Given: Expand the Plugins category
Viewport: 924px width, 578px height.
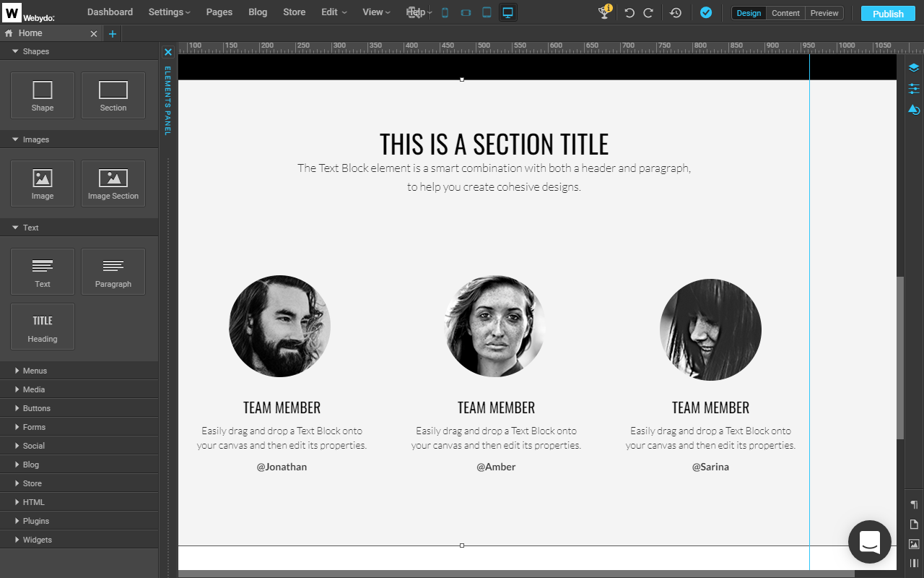Looking at the screenshot, I should click(x=79, y=521).
